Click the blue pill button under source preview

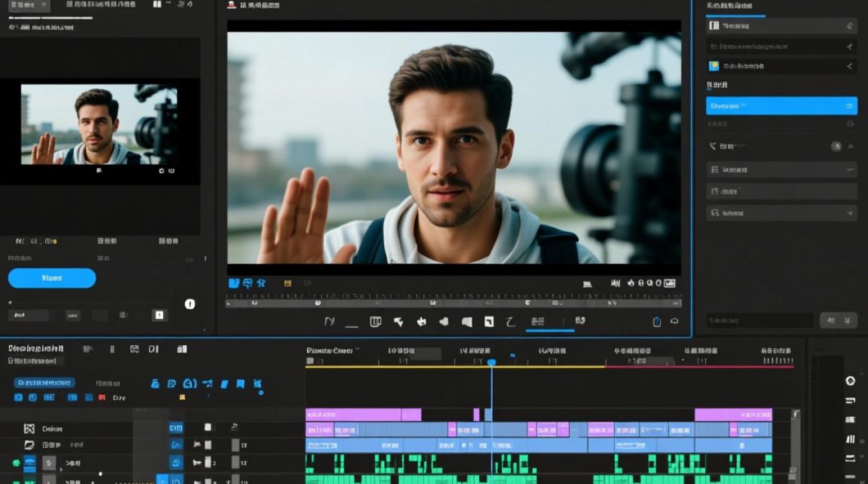(52, 278)
